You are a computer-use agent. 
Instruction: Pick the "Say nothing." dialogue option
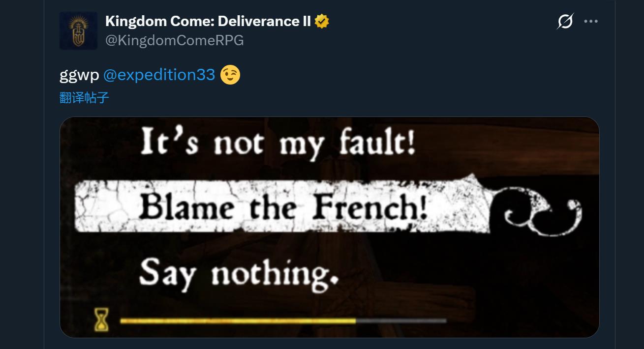click(x=239, y=274)
